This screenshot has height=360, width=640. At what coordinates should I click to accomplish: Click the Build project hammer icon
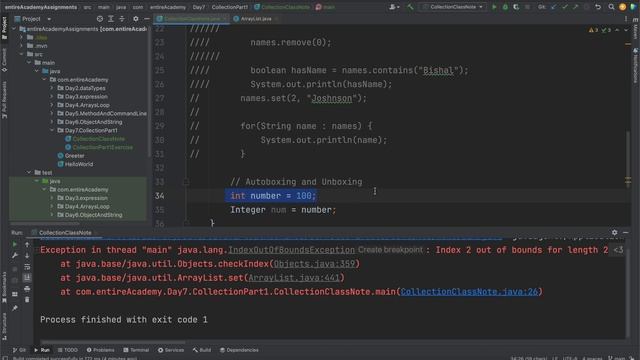[x=410, y=7]
